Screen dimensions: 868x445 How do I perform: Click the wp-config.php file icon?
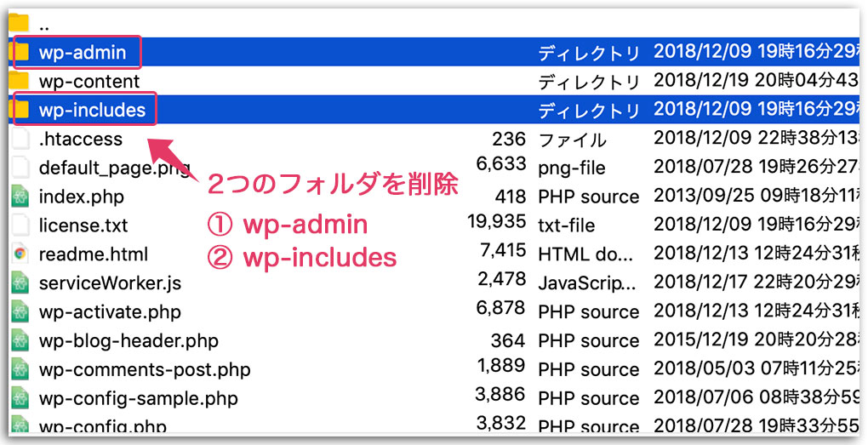[20, 425]
